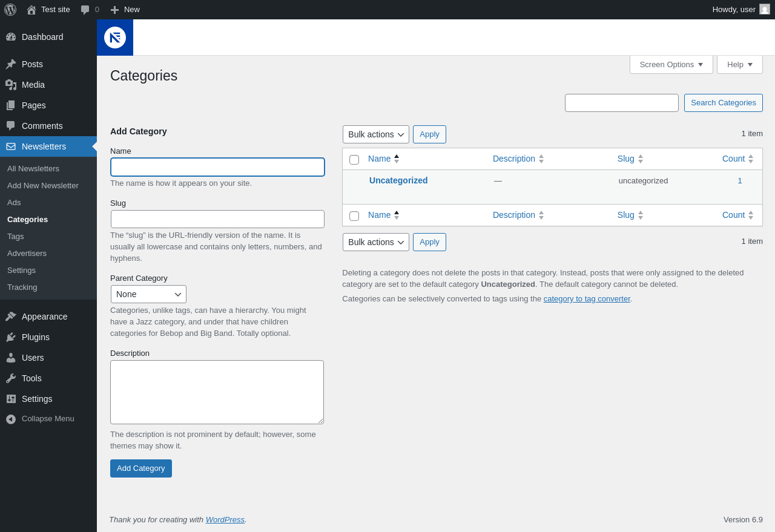
Task: Click the Collapse Menu arrow icon
Action: [11, 419]
